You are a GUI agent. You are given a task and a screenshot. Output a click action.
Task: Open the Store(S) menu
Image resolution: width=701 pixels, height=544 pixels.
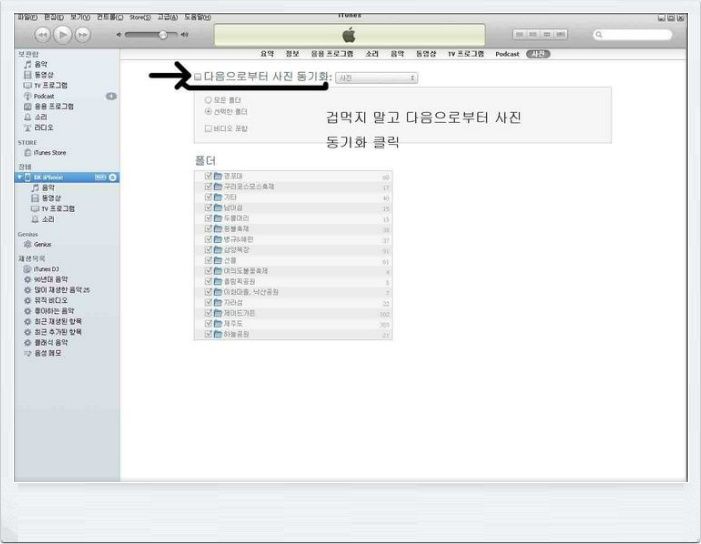coord(140,17)
